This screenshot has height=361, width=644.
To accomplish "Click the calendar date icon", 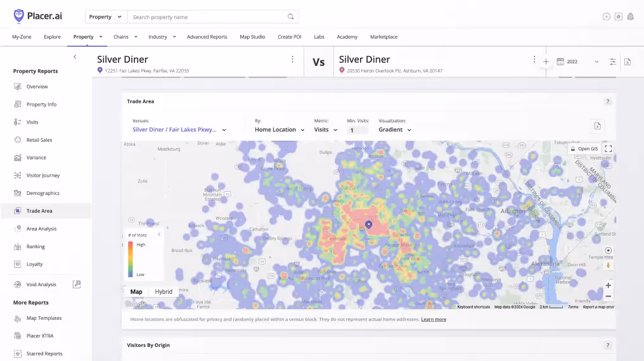I will (560, 61).
